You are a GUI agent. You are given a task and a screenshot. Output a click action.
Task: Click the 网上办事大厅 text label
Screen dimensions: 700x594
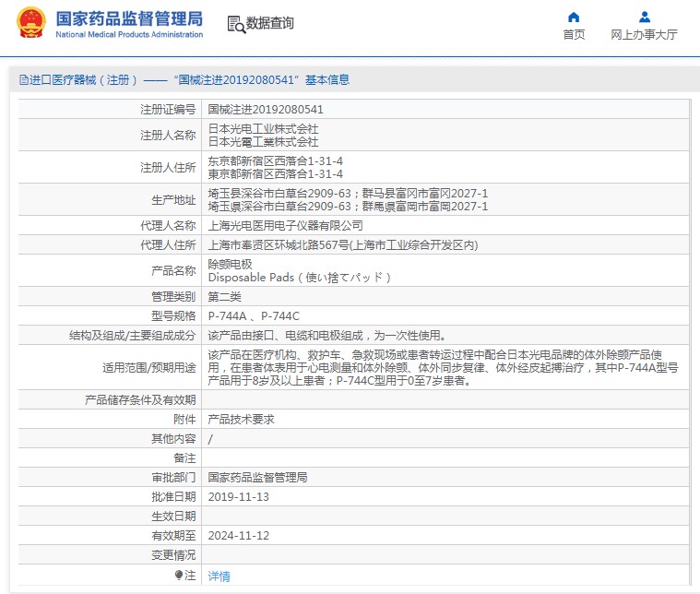(x=644, y=35)
